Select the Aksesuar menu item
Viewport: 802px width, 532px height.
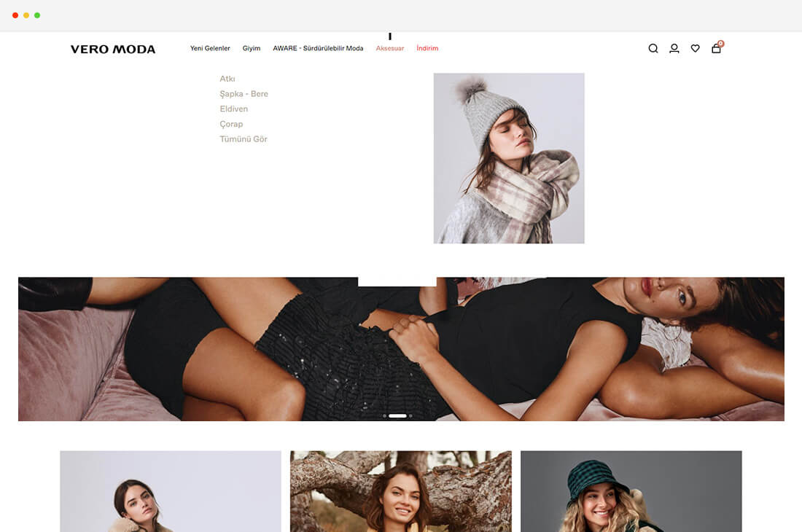tap(390, 48)
